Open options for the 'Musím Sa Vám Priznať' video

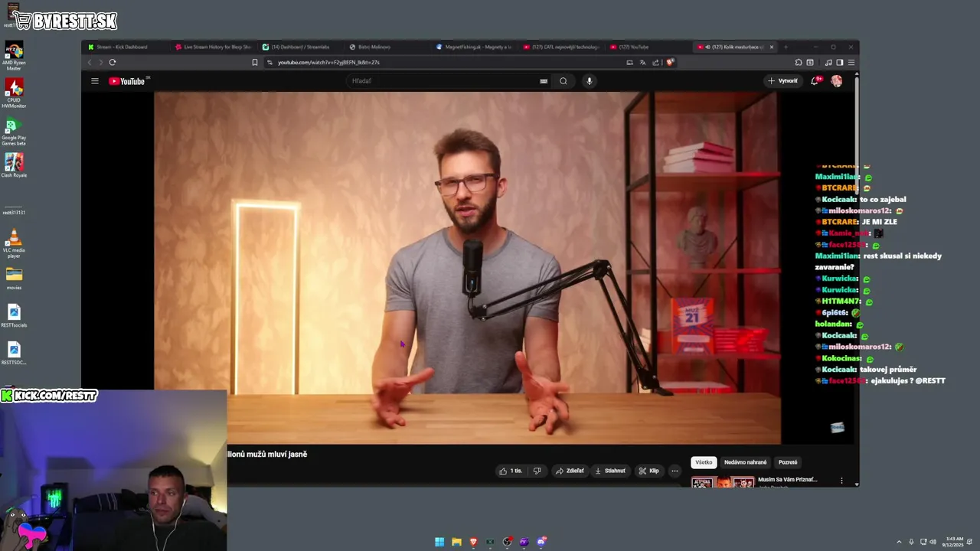[841, 481]
